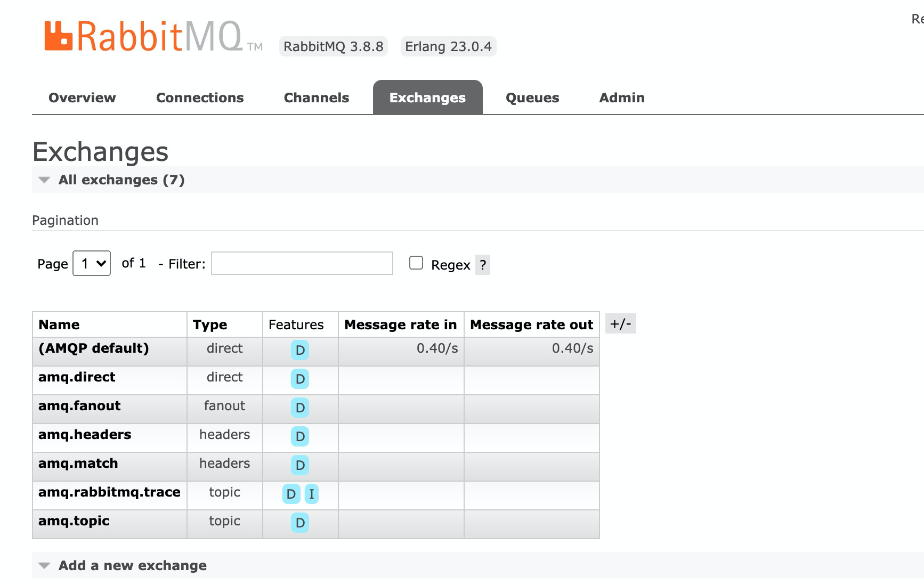
Task: Enable the Regex checkbox
Action: (x=416, y=263)
